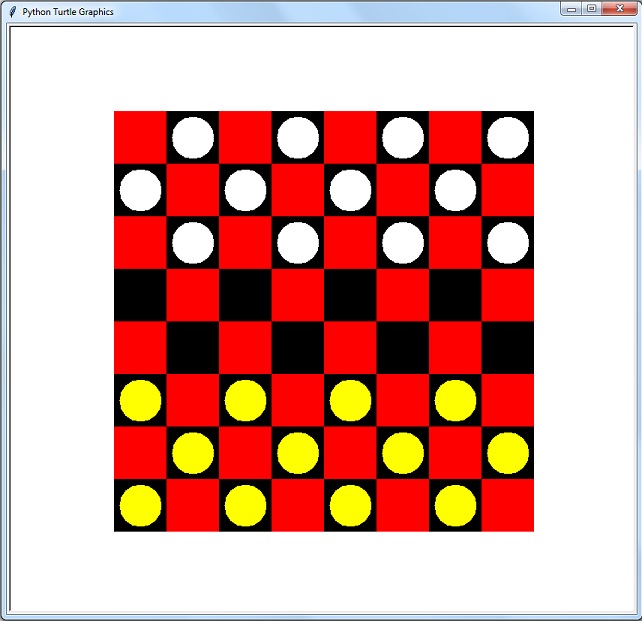The height and width of the screenshot is (621, 642).
Task: Click the 'Python Turtle Graphics' title text
Action: tap(68, 12)
